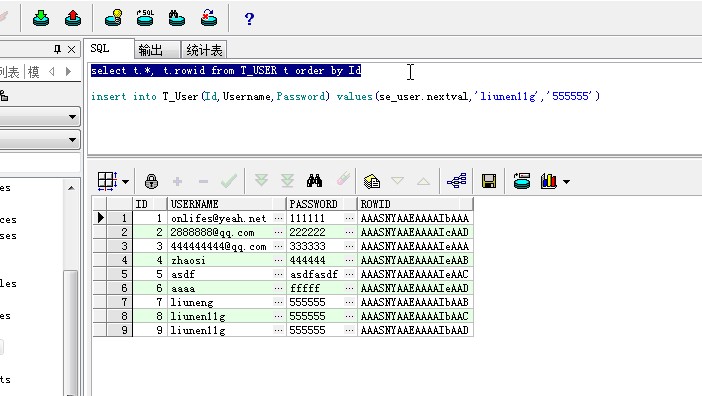Open the ellipsis editor for password 222222
This screenshot has width=702, height=396.
click(350, 232)
